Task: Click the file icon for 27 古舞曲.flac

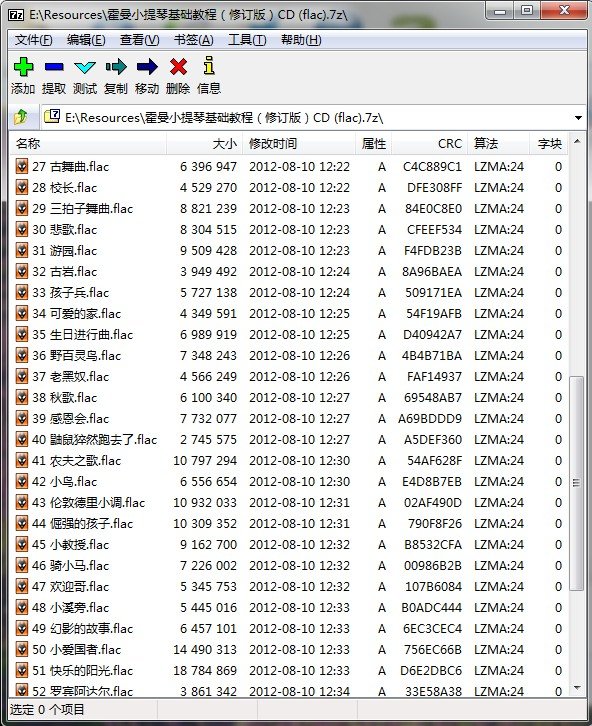Action: [x=22, y=166]
